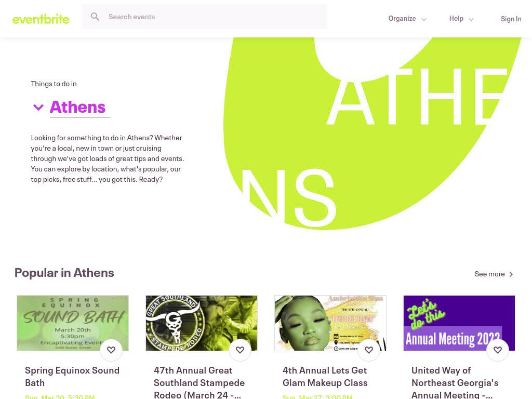Click the Athens location name

tap(78, 107)
